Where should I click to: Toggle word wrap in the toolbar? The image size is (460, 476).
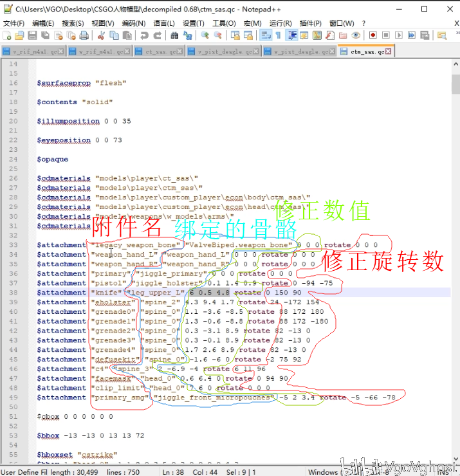pyautogui.click(x=266, y=35)
